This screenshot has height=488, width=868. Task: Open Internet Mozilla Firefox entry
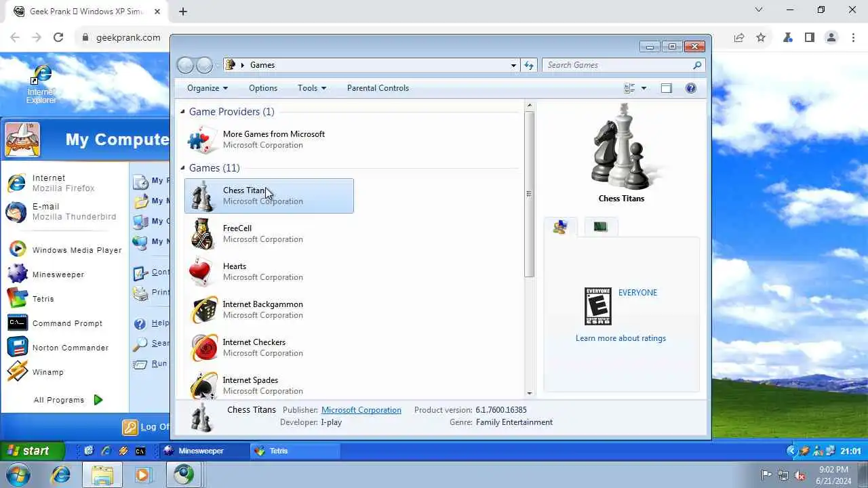pyautogui.click(x=64, y=183)
